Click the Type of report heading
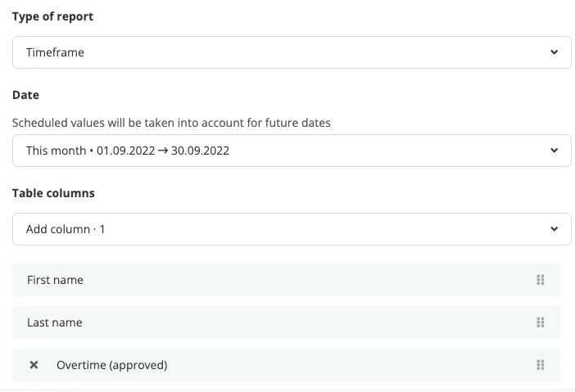Screen dimensions: 575x392 point(52,17)
